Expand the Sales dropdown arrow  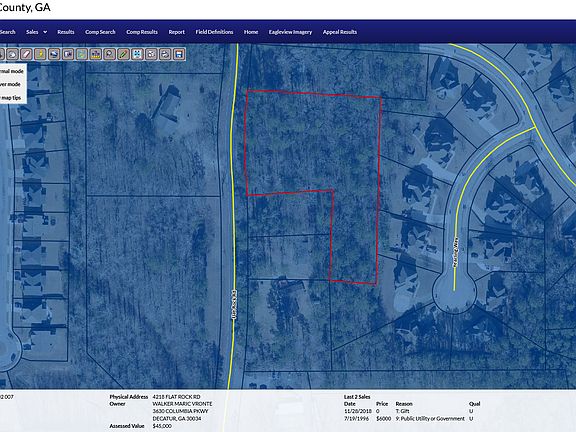coord(45,32)
